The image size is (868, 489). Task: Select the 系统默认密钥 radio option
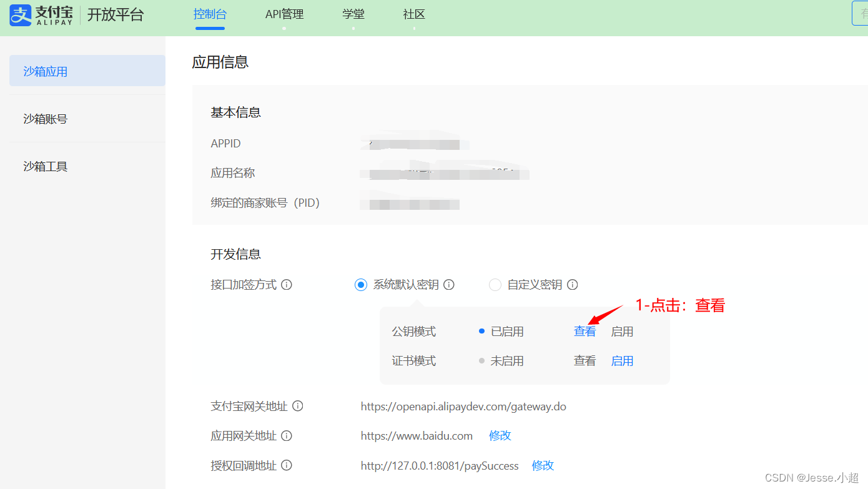pos(360,284)
